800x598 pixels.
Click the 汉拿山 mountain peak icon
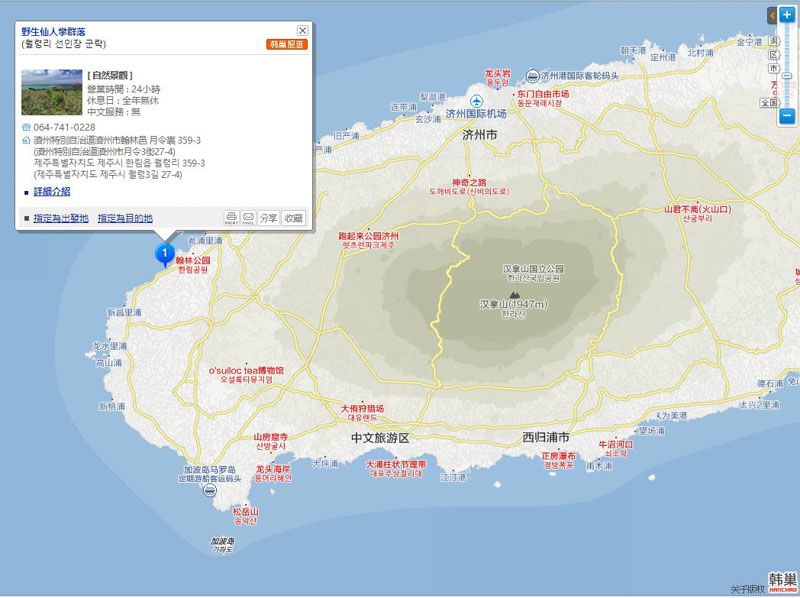[x=514, y=295]
